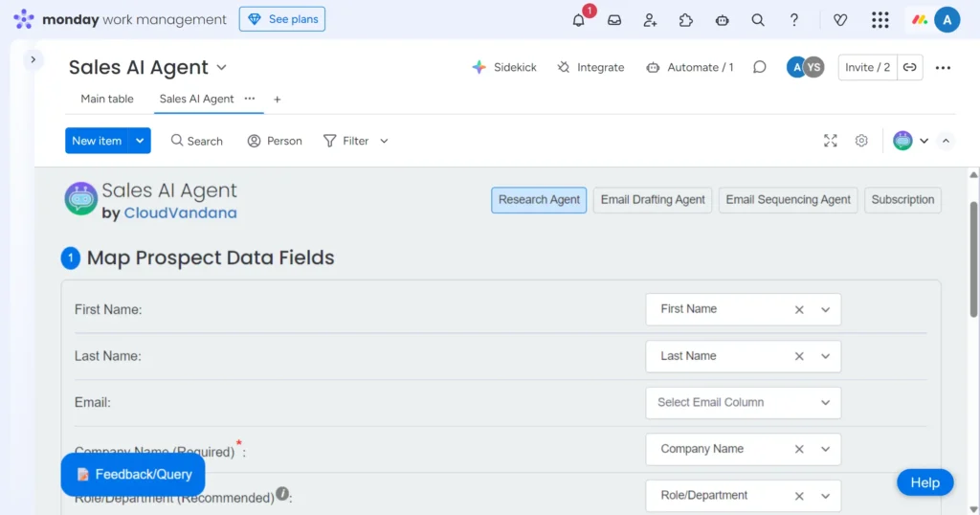Click the fullscreen expand icon

[831, 141]
